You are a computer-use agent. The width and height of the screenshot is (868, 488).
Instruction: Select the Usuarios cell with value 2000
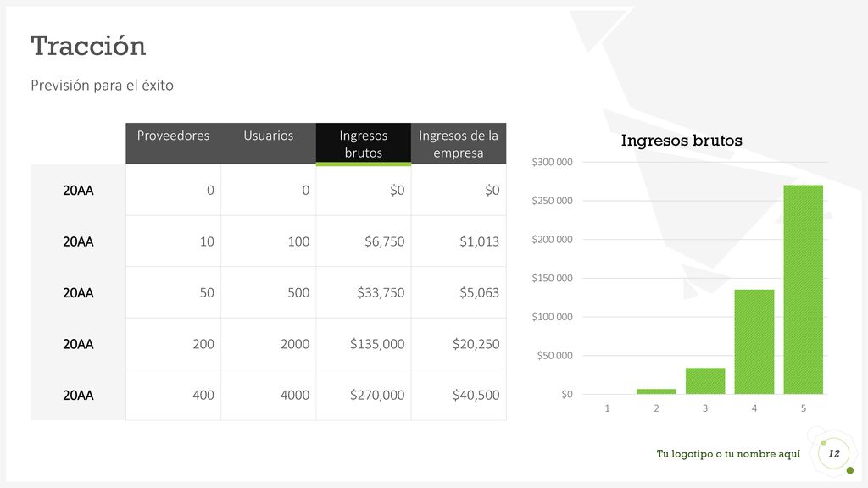pos(269,344)
